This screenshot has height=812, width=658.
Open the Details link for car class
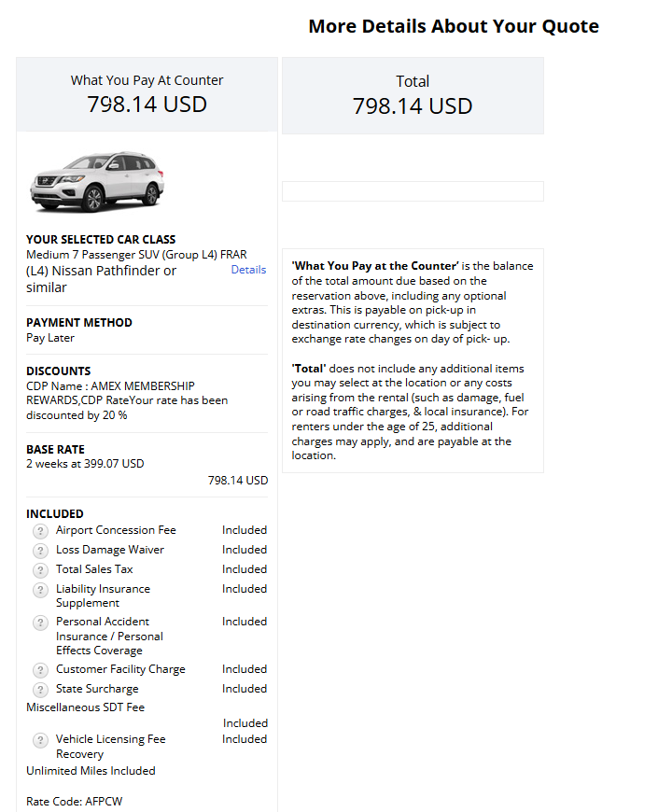[248, 270]
